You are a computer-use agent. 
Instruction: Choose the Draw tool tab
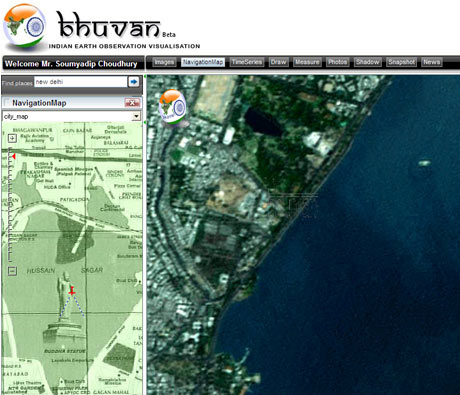[278, 62]
